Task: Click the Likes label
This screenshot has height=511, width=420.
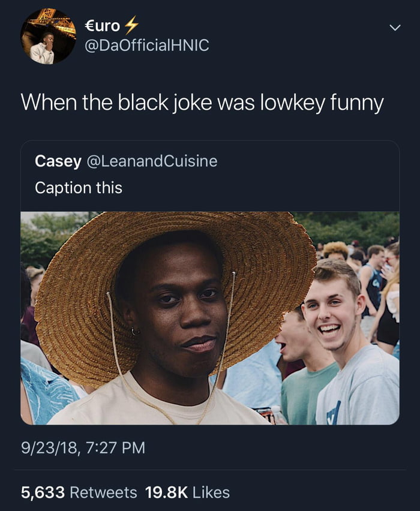Action: pos(211,492)
